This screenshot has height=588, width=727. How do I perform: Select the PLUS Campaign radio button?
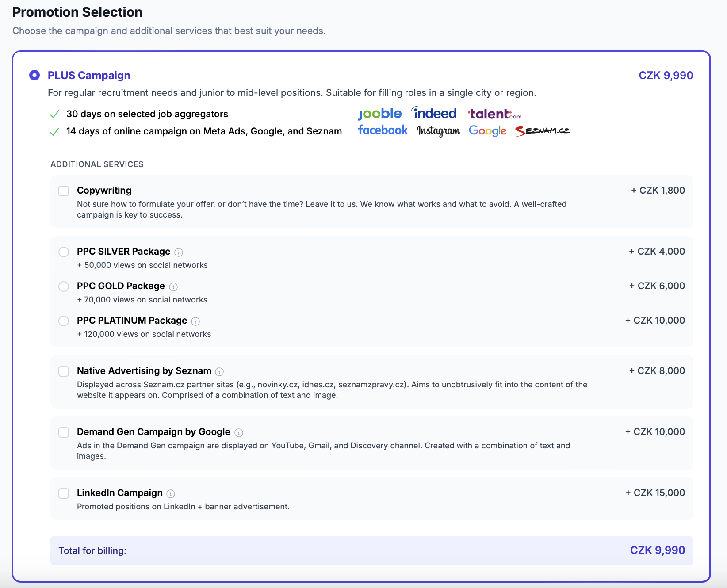pos(34,76)
